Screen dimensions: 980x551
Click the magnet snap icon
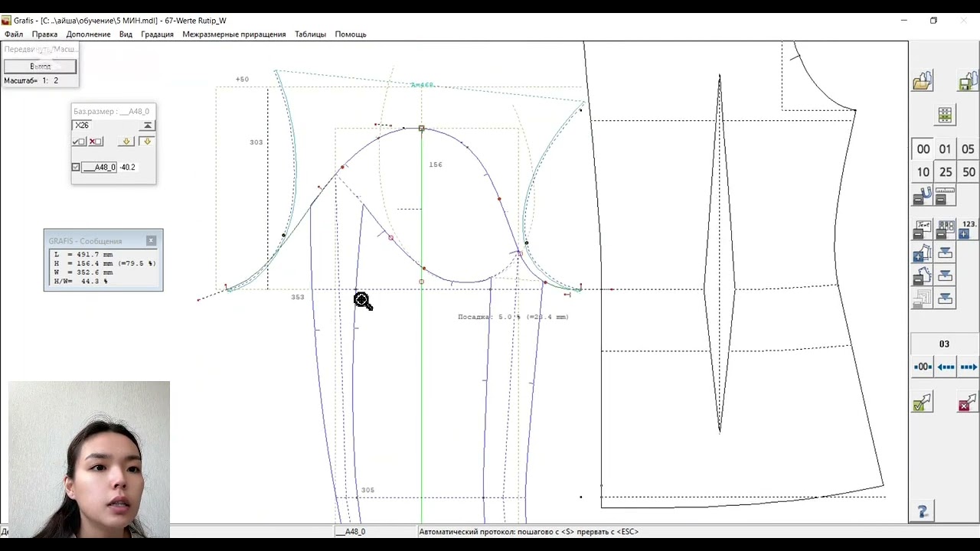922,196
